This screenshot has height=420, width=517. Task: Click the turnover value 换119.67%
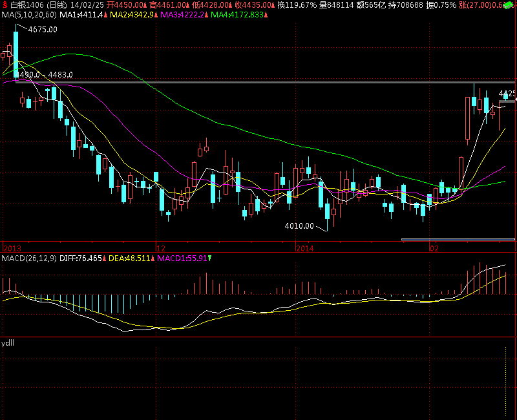[x=297, y=5]
